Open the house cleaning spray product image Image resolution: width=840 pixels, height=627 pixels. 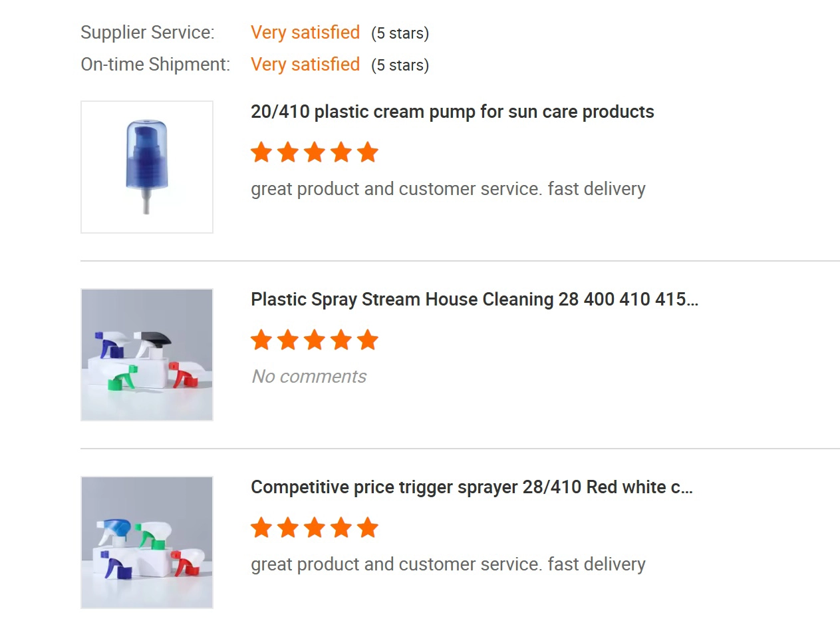[x=147, y=355]
